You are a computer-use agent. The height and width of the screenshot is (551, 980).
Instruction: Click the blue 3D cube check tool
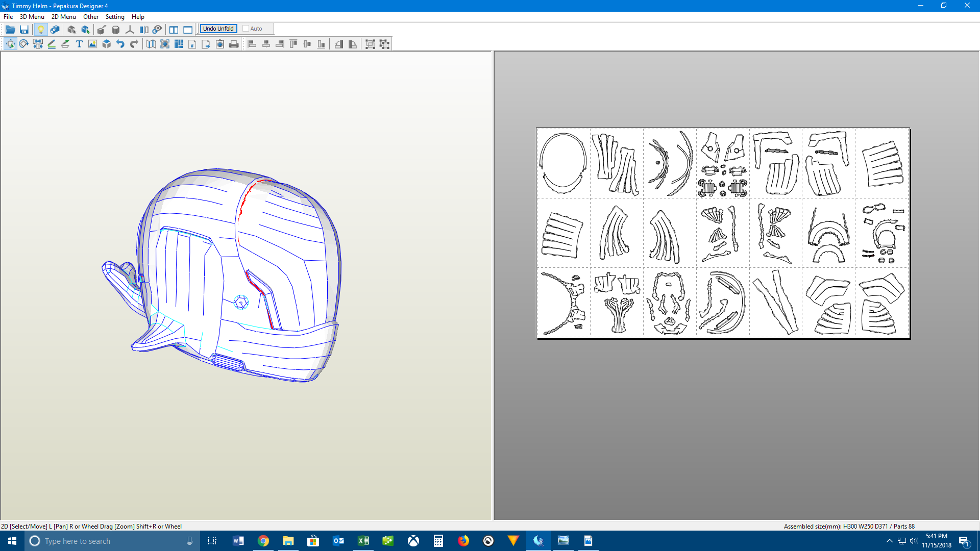tap(107, 44)
